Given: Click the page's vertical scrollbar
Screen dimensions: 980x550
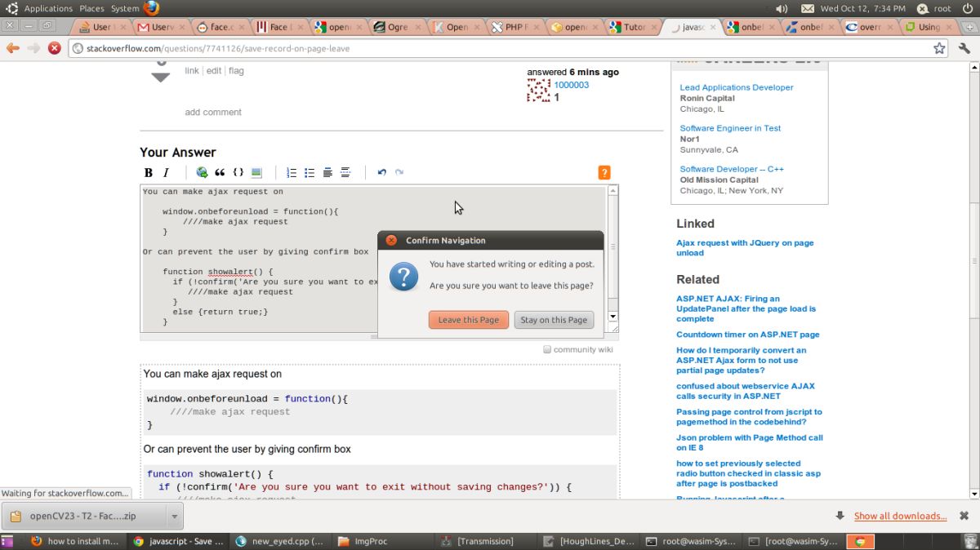Looking at the screenshot, I should 975,261.
